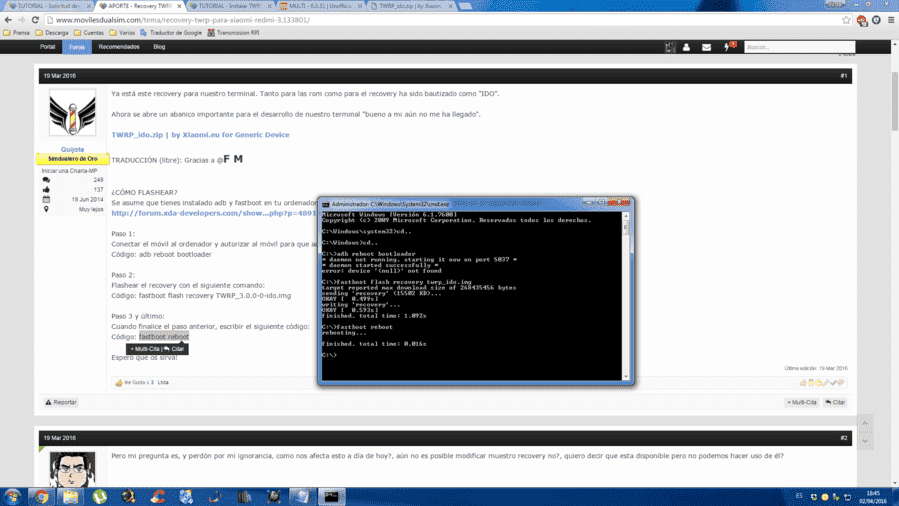Click the page vertical scrollbar thumb
Screen dimensions: 899x506
coord(894,101)
